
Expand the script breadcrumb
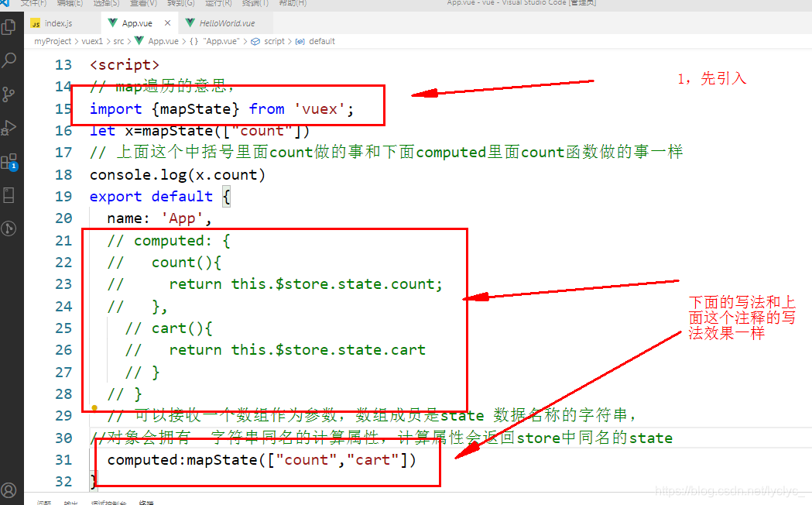(x=275, y=41)
